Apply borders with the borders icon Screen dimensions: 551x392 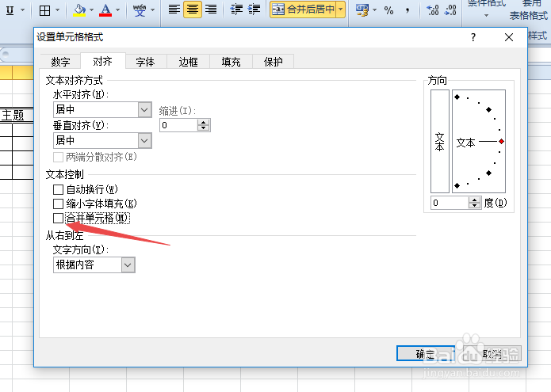(x=44, y=10)
